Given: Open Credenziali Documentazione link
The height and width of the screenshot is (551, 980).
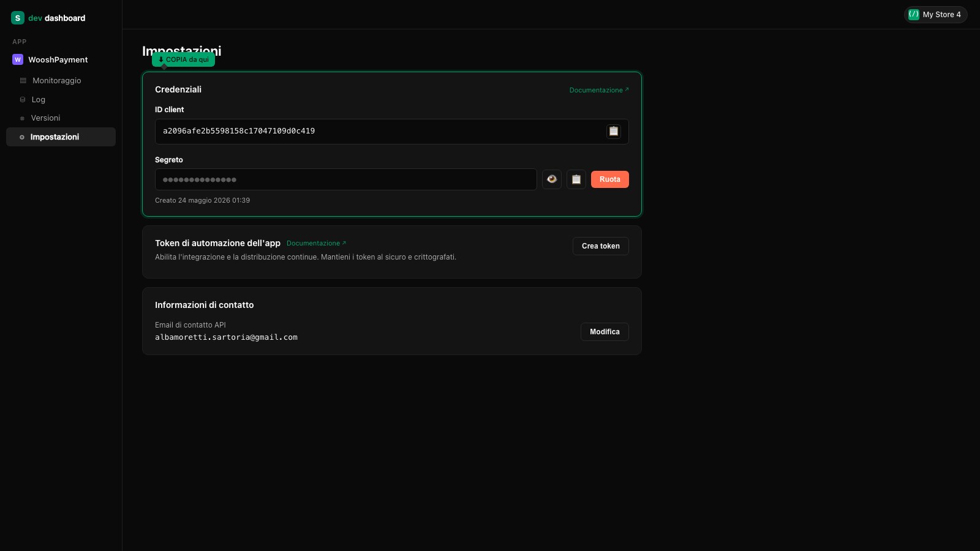Looking at the screenshot, I should click(599, 90).
